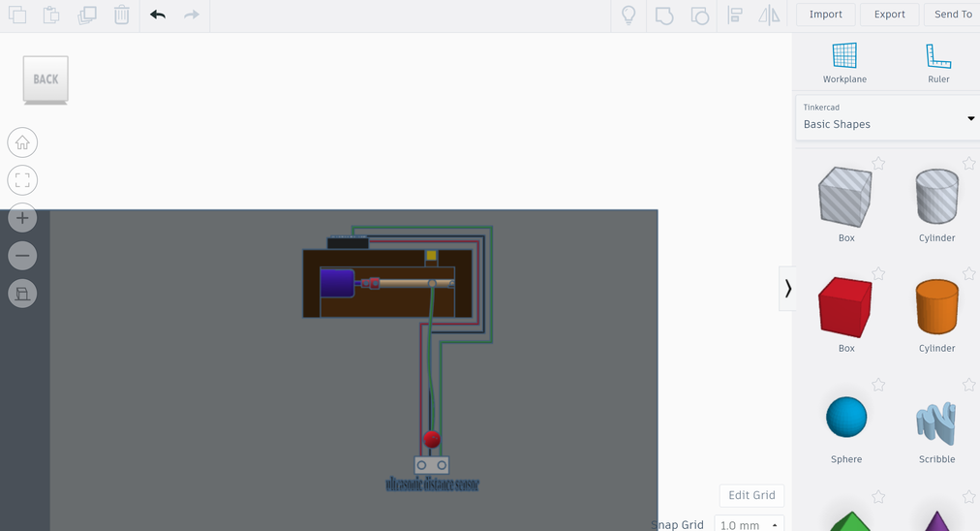
Task: Favorite the red Box with star
Action: [x=878, y=273]
